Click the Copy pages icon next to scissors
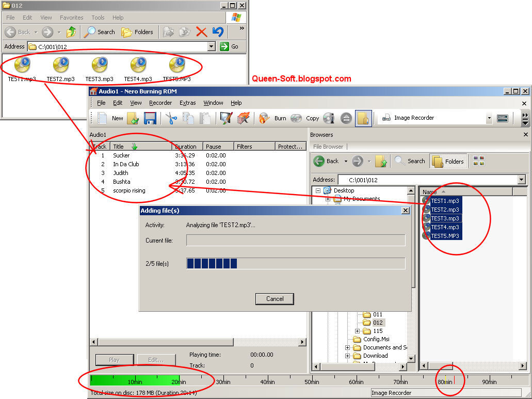 pyautogui.click(x=188, y=118)
